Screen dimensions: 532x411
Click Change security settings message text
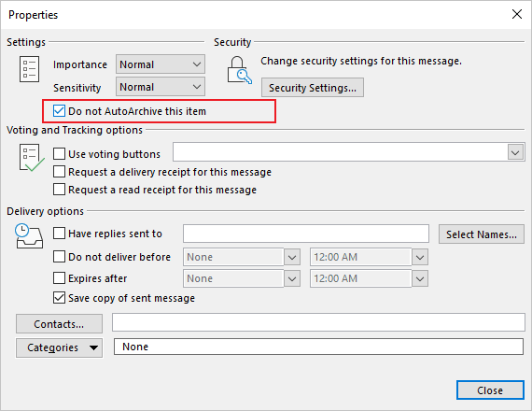[361, 61]
